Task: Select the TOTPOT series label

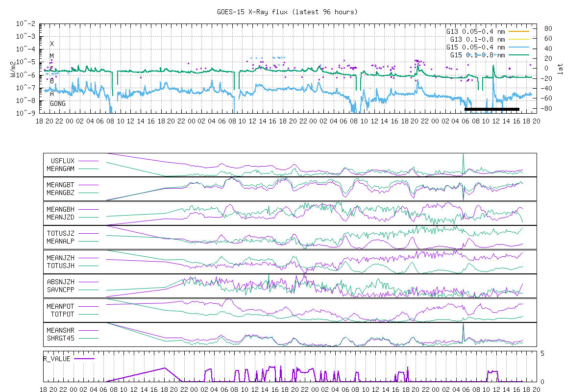Action: [62, 314]
